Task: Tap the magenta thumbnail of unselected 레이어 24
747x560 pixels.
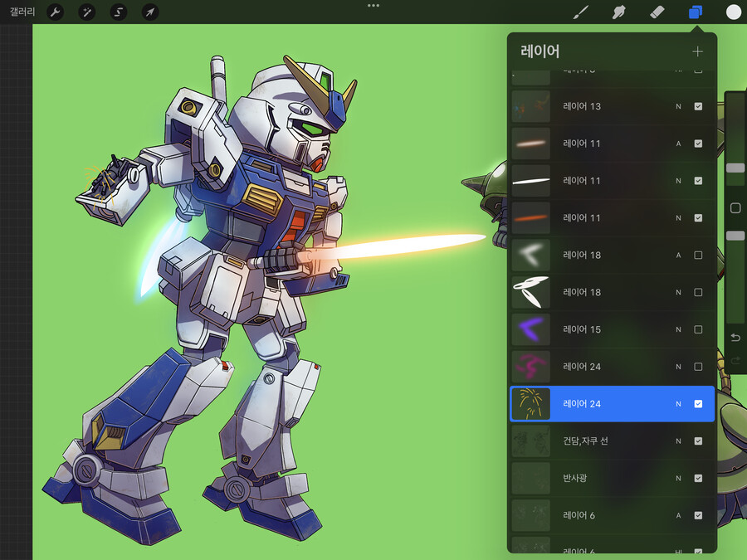Action: coord(530,366)
